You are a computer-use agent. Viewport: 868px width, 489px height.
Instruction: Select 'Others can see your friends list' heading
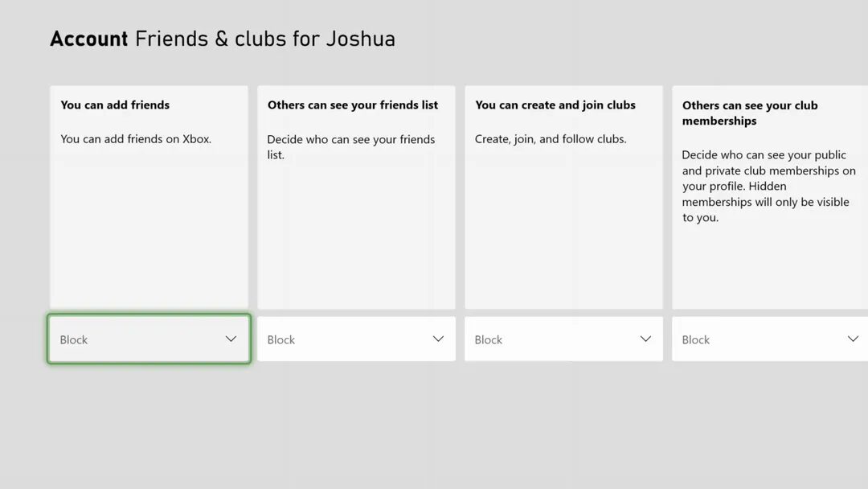pyautogui.click(x=353, y=105)
